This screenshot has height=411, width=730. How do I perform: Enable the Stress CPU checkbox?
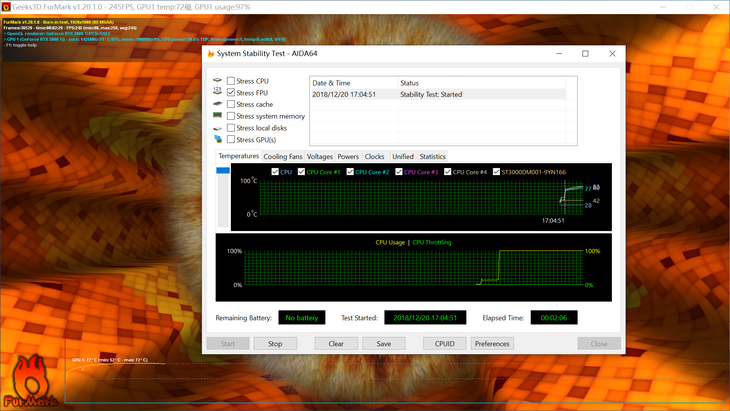[x=231, y=81]
